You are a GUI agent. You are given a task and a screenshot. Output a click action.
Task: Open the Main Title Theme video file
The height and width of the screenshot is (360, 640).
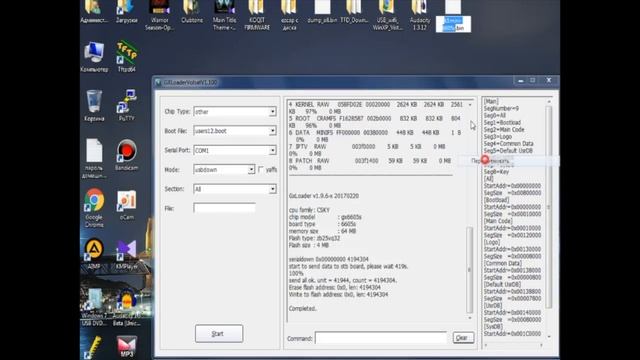click(224, 15)
